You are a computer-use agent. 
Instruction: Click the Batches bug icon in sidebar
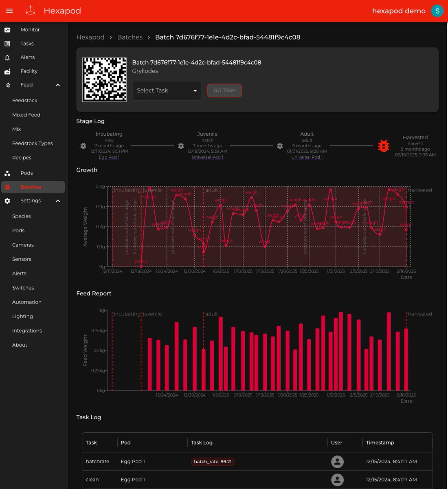(7, 187)
